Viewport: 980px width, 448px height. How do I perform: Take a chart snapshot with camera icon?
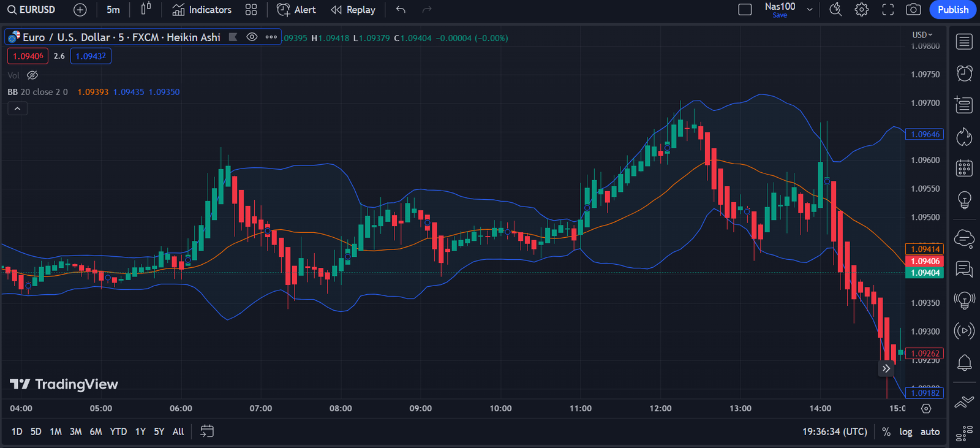(x=913, y=10)
